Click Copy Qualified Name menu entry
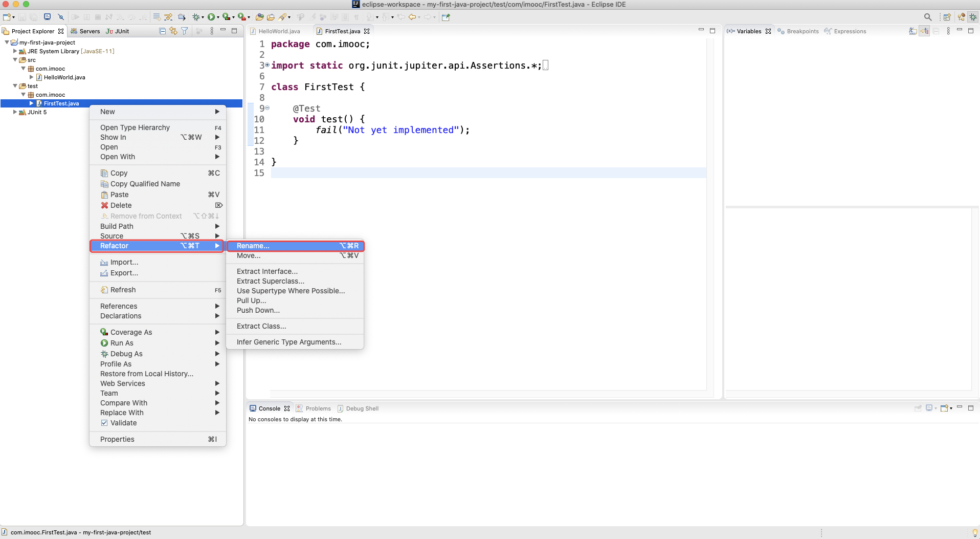The height and width of the screenshot is (539, 980). [158, 184]
